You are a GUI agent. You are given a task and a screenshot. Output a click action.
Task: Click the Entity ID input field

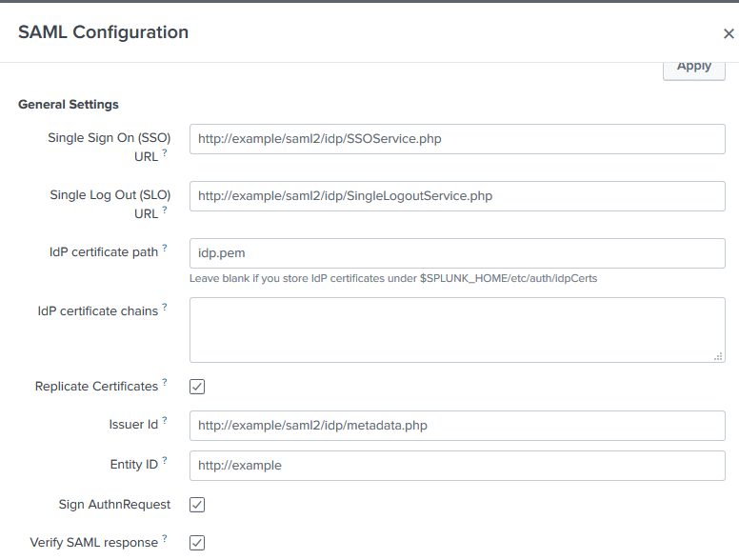[457, 466]
